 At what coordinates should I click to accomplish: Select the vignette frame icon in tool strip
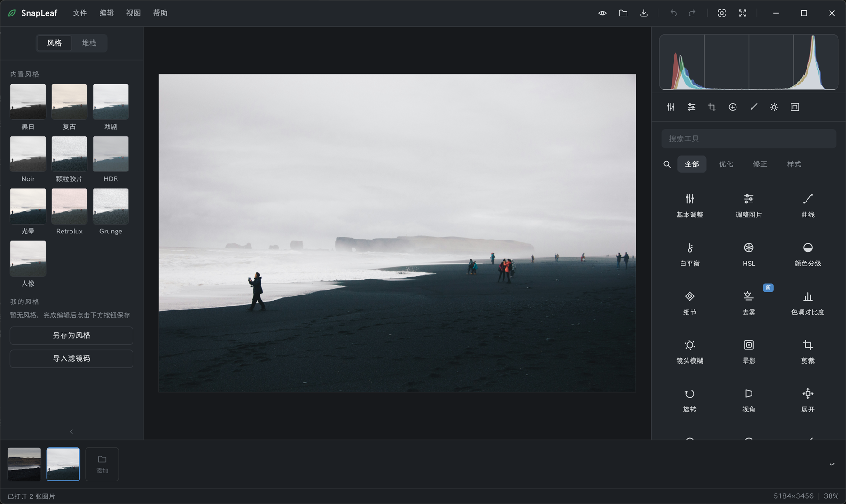pos(795,107)
